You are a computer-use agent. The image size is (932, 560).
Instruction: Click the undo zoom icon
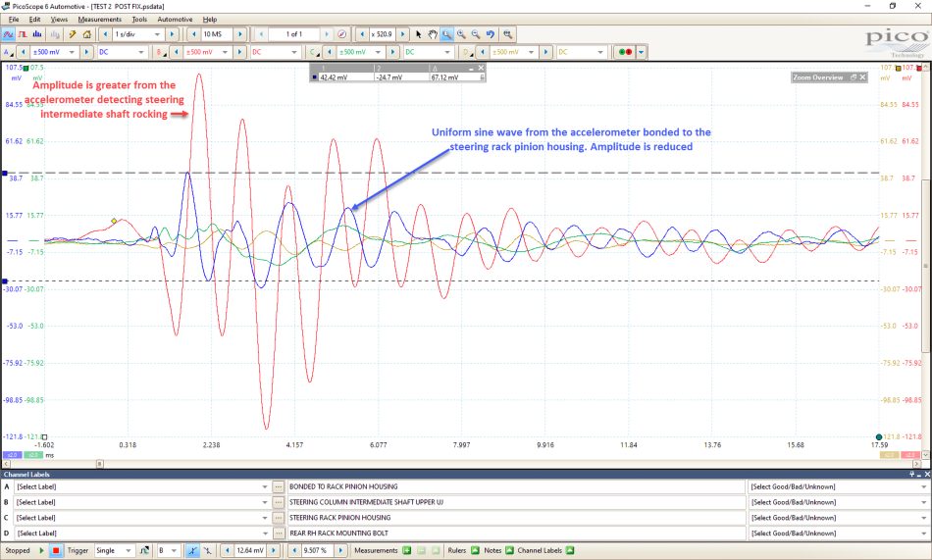[491, 34]
